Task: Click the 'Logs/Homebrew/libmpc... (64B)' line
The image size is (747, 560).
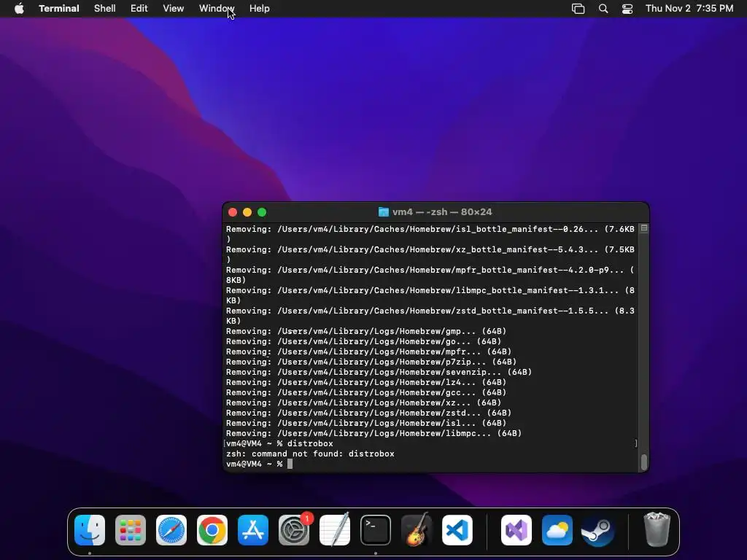Action: [x=374, y=433]
